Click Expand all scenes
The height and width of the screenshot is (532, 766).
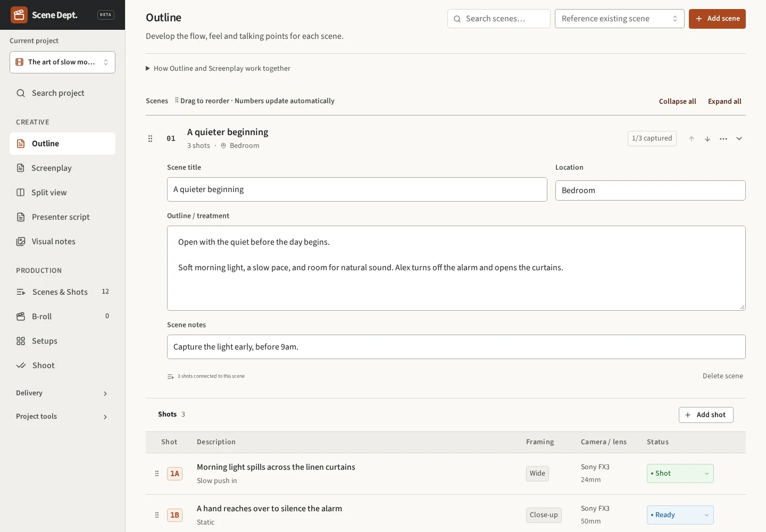point(725,102)
